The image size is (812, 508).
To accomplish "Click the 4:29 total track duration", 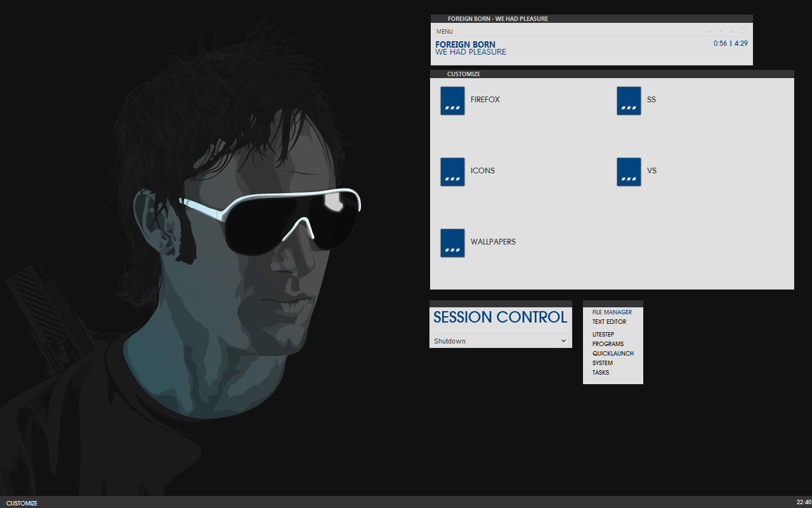I will click(741, 44).
